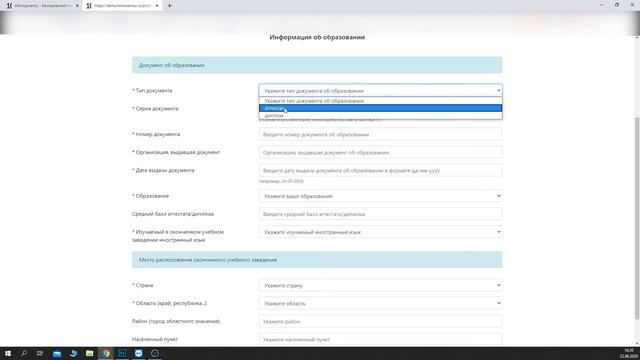Image resolution: width=640 pixels, height=360 pixels.
Task: Collapse the 'Тип документа' dropdown
Action: [x=380, y=91]
